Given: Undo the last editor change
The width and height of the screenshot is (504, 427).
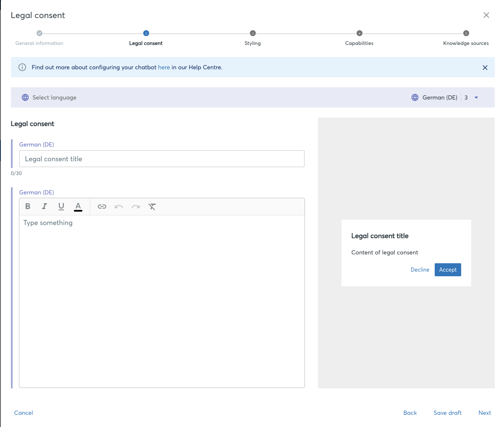Looking at the screenshot, I should [119, 207].
